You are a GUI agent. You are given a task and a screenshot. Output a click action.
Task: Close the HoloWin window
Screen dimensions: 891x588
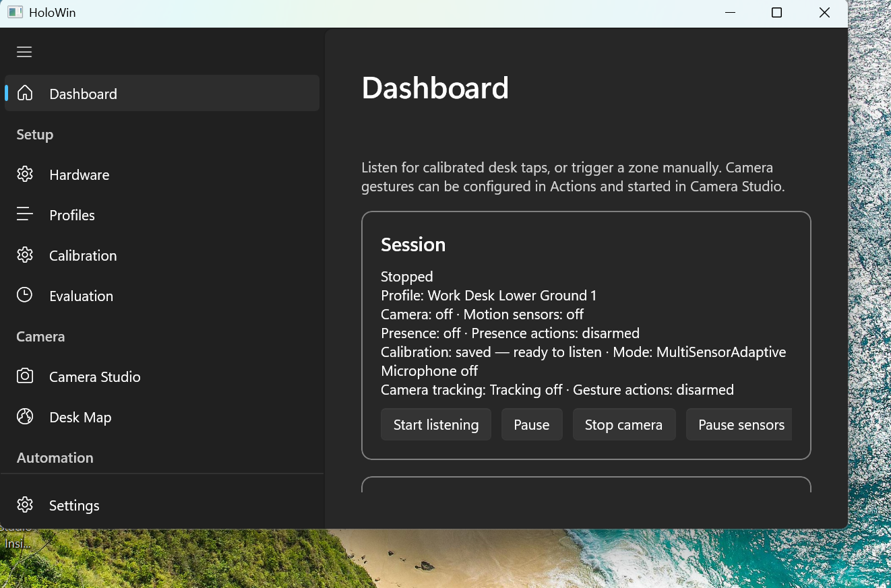824,13
